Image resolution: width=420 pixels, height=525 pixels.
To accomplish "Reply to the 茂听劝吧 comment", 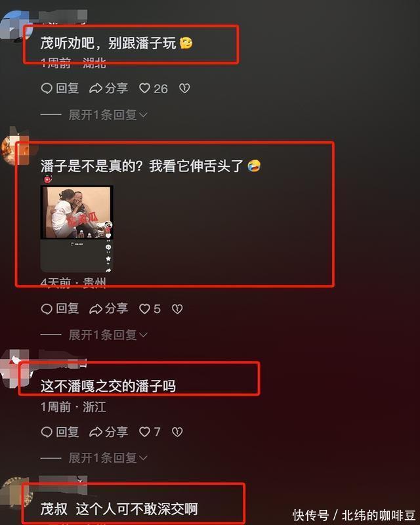I will 60,89.
